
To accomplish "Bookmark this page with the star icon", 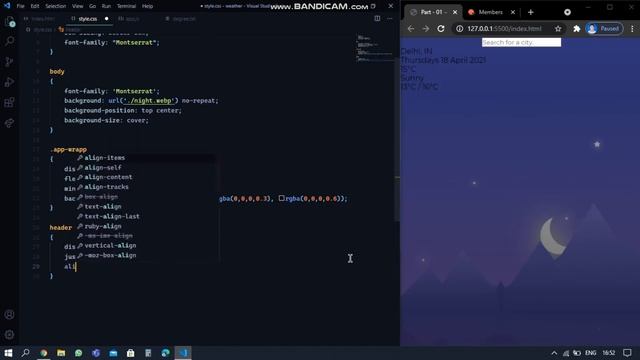I will tap(558, 29).
